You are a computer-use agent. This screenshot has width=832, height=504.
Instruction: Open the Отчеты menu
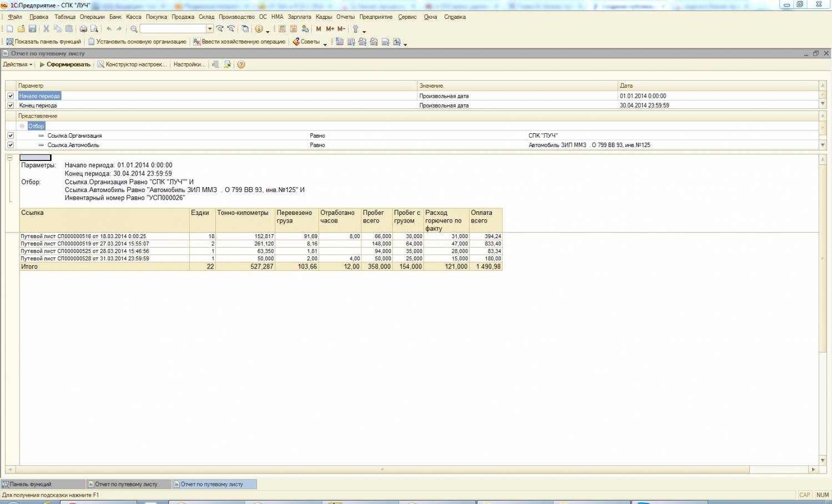coord(345,17)
